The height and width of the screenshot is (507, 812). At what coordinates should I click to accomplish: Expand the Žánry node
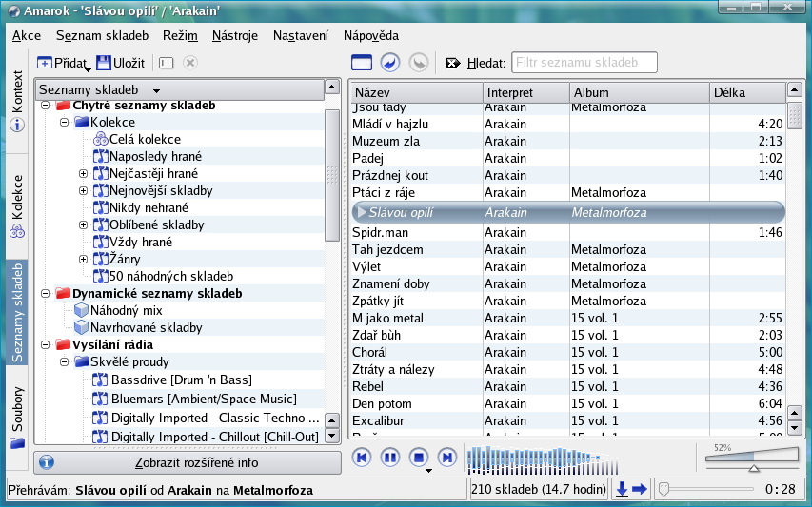click(83, 259)
